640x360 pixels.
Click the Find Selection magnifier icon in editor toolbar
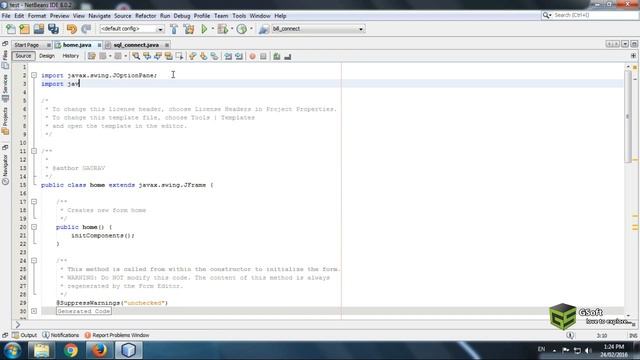pos(136,56)
